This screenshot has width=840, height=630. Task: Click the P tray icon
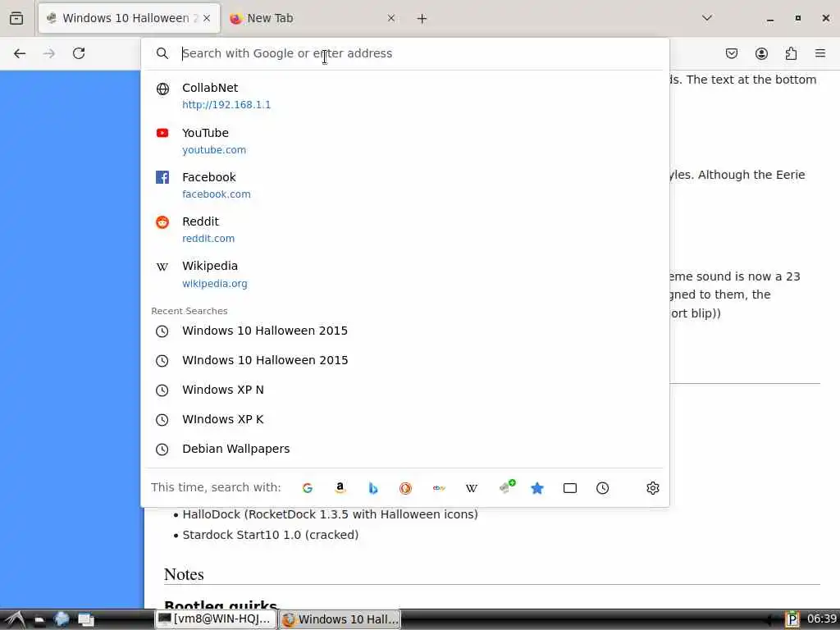[792, 619]
